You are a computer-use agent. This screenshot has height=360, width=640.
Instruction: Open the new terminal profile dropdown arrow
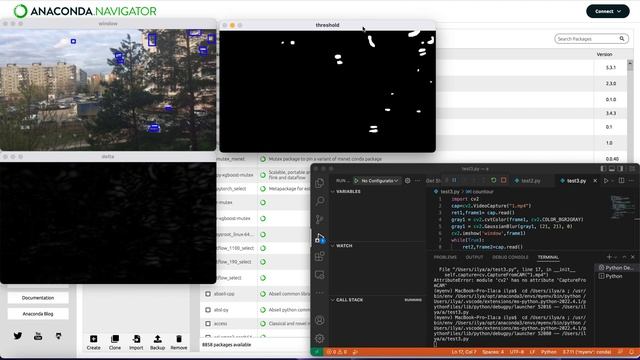pyautogui.click(x=616, y=257)
